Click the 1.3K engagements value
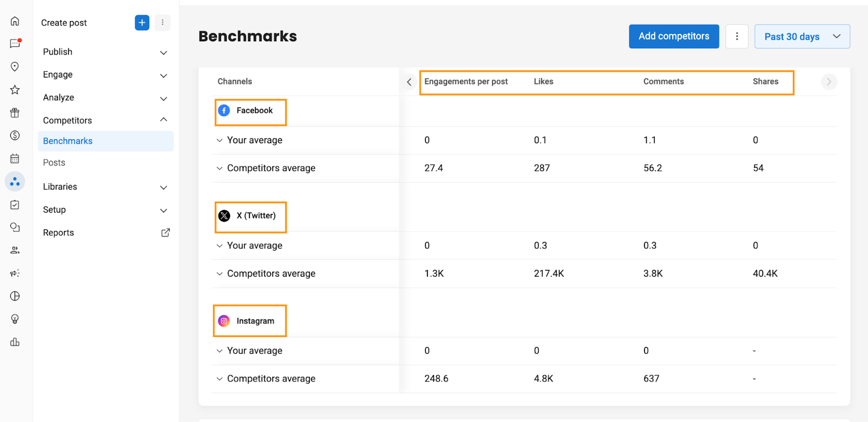868x422 pixels. (434, 274)
